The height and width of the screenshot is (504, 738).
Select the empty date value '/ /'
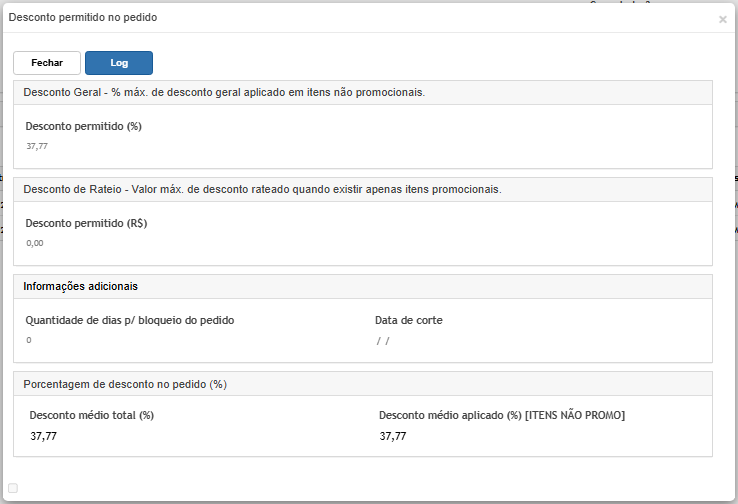click(x=383, y=341)
